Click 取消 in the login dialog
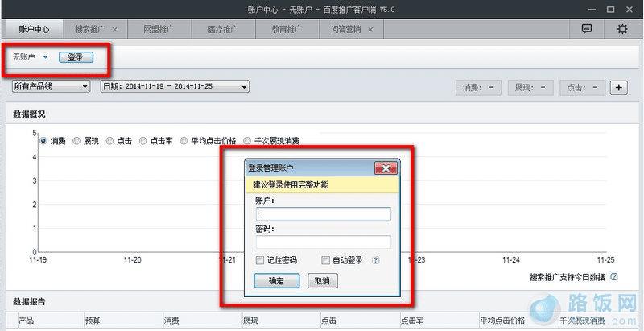This screenshot has width=644, height=331. pos(323,281)
